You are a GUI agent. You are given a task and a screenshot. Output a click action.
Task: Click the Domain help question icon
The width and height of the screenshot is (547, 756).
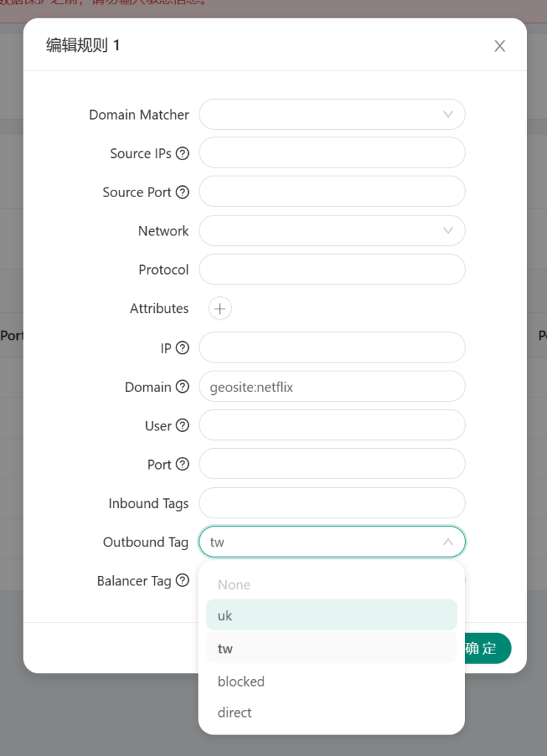pyautogui.click(x=182, y=386)
